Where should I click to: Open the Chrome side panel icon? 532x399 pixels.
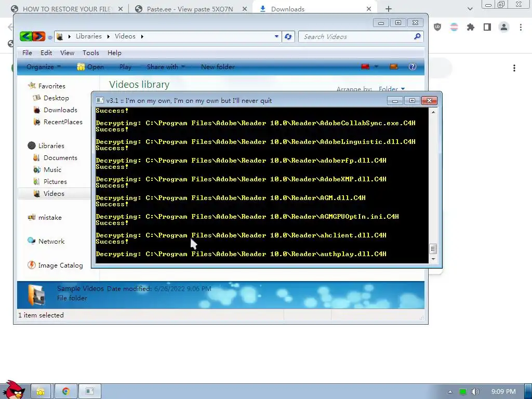[487, 27]
